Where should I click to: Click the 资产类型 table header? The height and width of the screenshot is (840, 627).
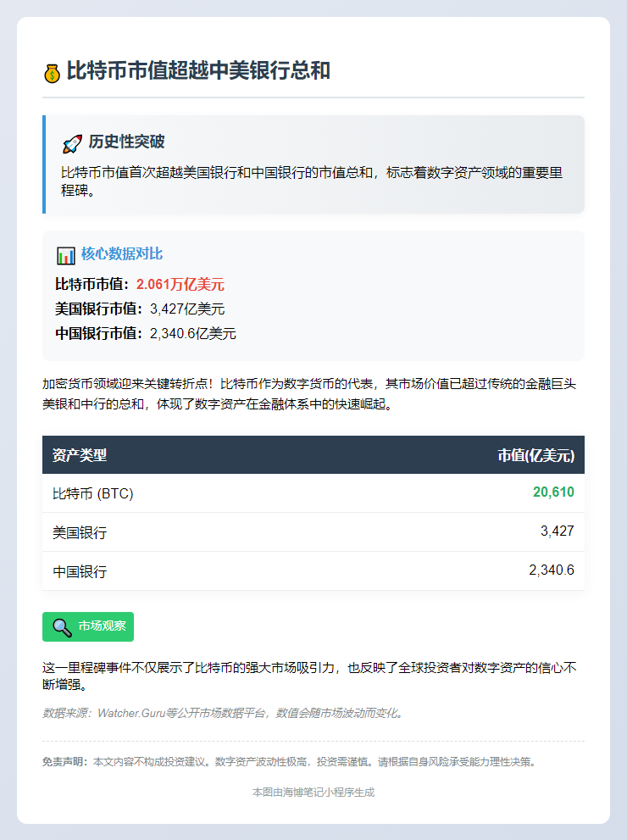pos(80,455)
